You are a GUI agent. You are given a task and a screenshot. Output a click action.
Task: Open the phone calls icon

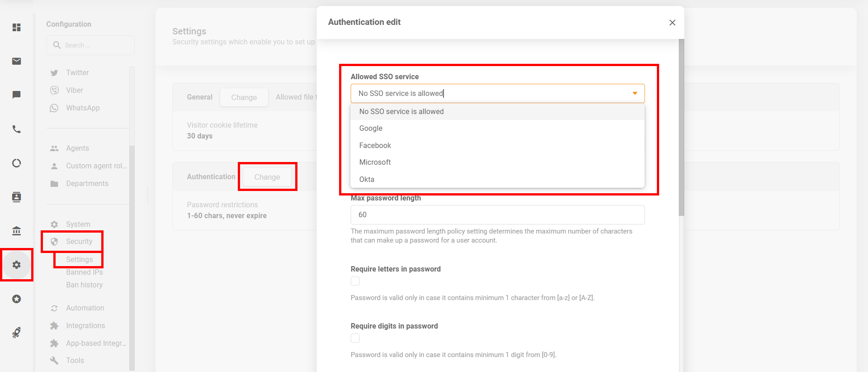point(17,129)
